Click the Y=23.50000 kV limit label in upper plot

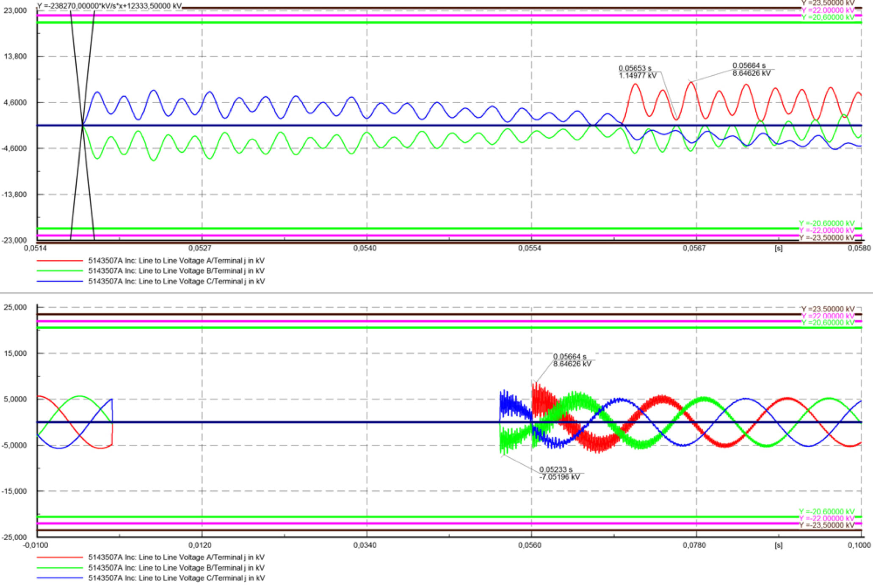(x=828, y=3)
